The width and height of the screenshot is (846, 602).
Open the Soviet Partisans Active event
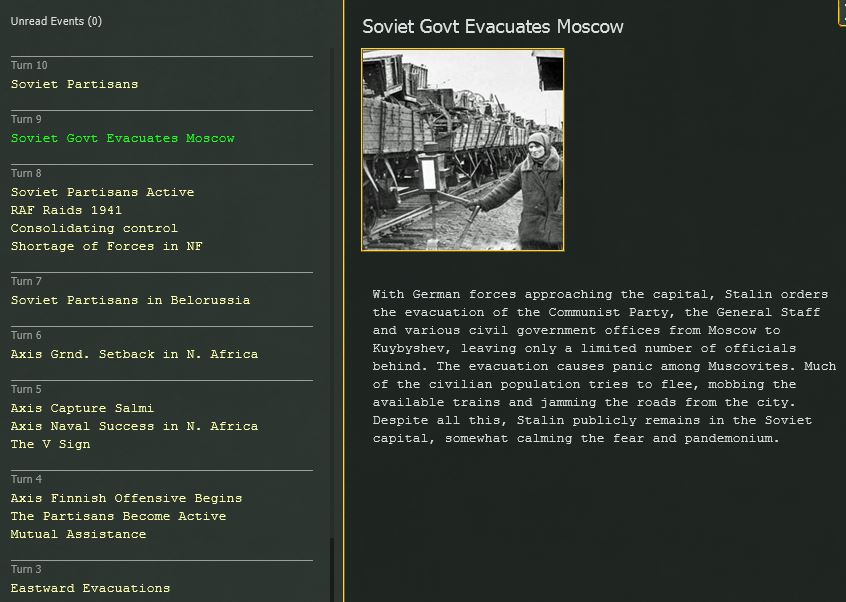[x=103, y=192]
